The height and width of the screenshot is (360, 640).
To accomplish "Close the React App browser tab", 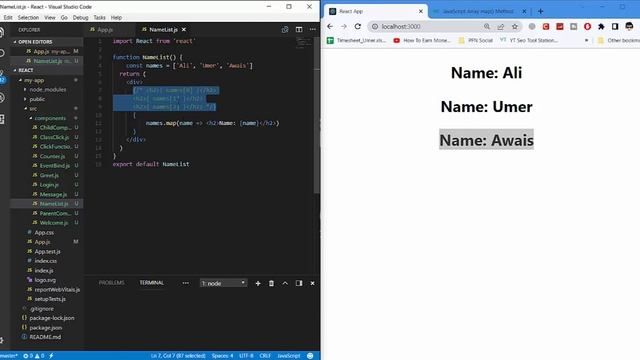I will click(x=421, y=11).
